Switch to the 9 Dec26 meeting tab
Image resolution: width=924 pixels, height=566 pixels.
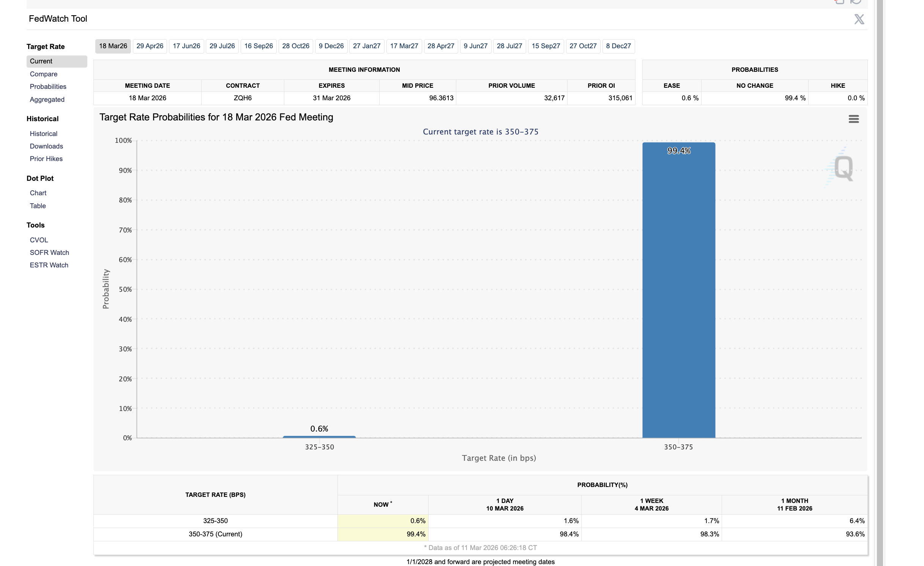point(331,46)
